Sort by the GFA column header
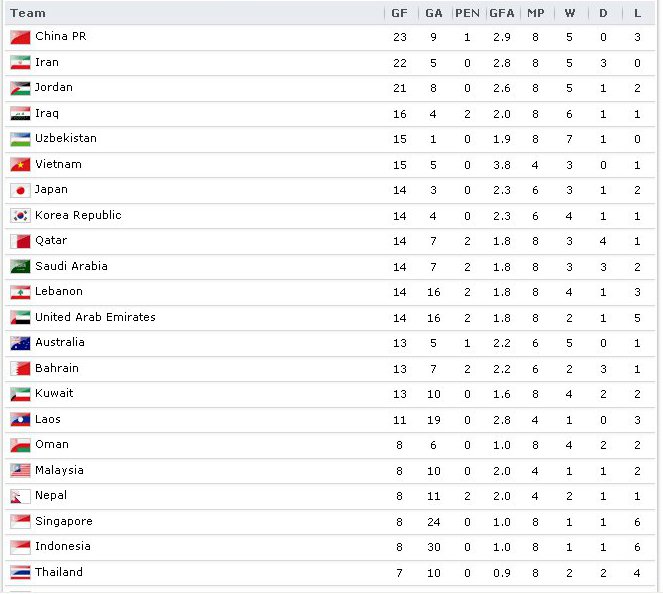 click(502, 13)
